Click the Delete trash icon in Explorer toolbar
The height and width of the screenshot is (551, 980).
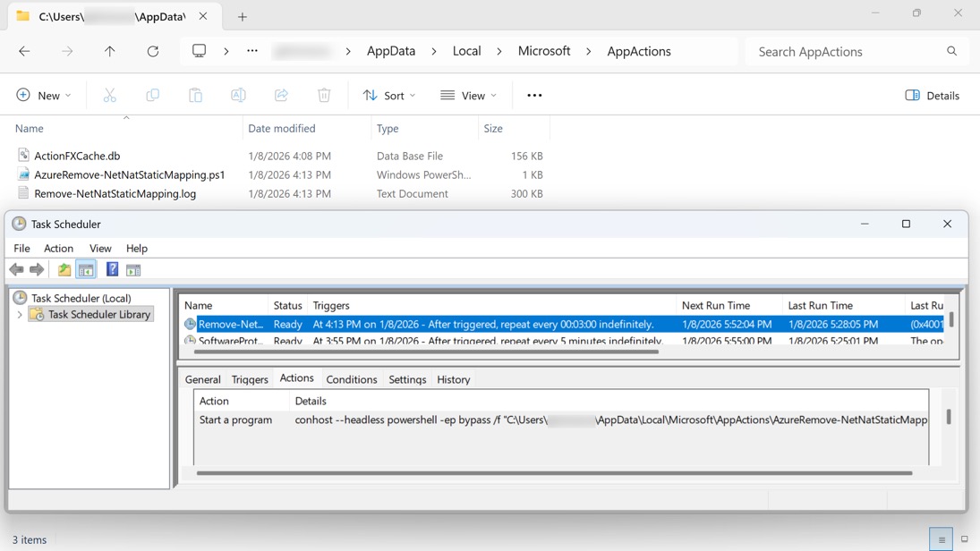point(324,96)
